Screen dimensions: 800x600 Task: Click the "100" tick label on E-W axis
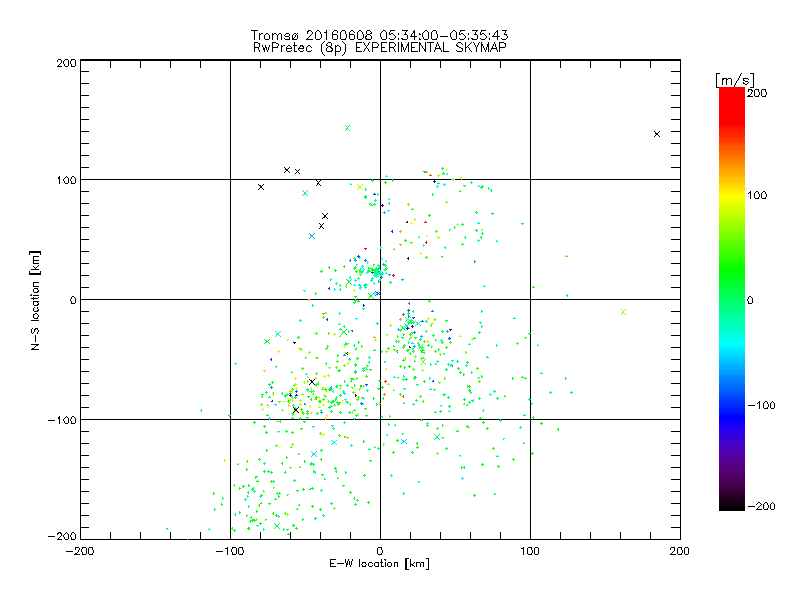coord(530,551)
